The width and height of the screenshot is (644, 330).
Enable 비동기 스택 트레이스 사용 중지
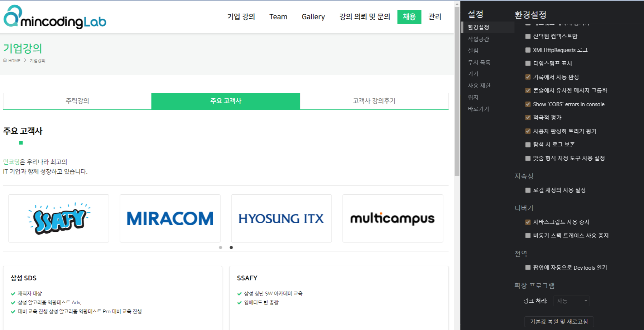pos(528,236)
